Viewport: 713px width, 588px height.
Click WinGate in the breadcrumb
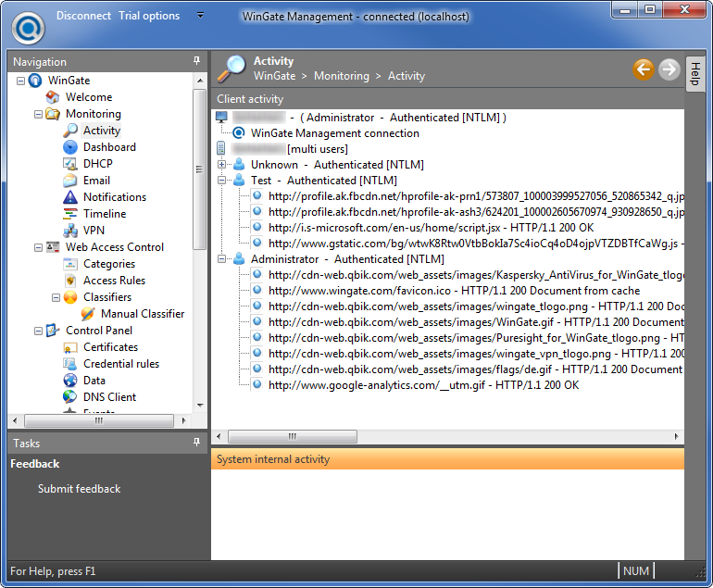coord(275,76)
